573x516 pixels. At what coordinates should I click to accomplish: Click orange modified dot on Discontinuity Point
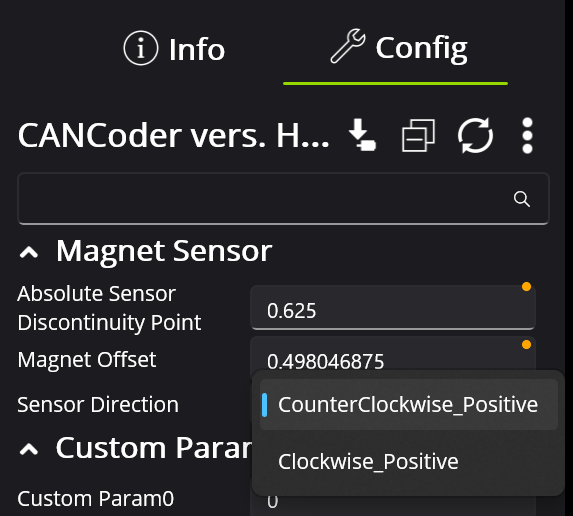tap(526, 287)
